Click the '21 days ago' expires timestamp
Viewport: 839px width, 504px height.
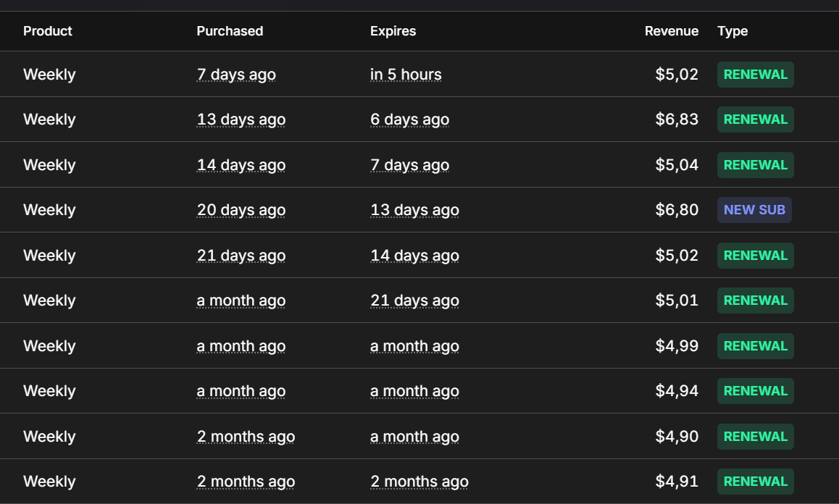[x=414, y=300]
